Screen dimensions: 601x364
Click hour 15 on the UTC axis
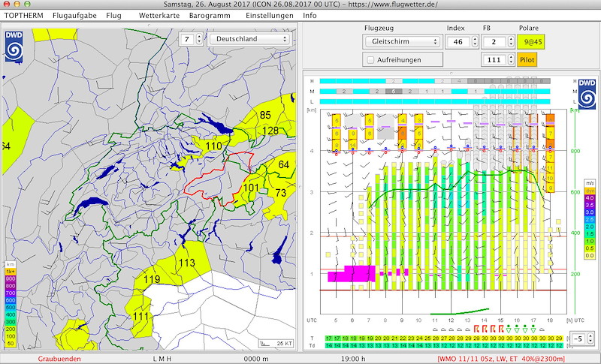pos(500,320)
